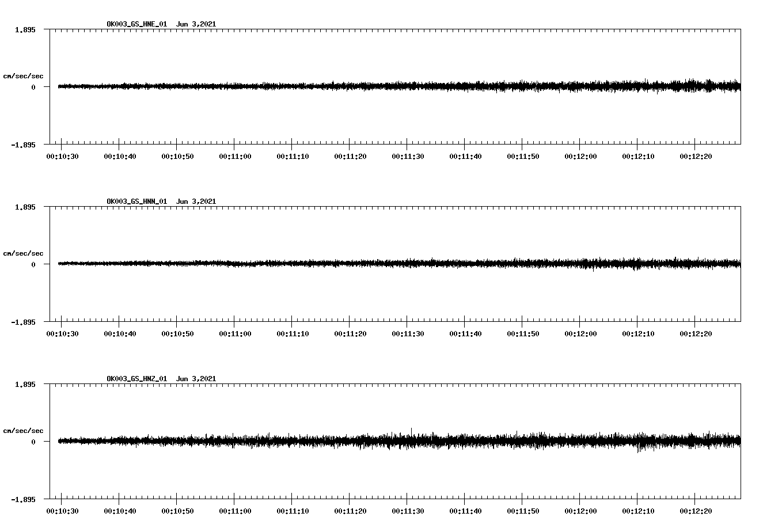This screenshot has height=532, width=782.
Task: Select the 00:11:20 time label under HNN plot
Action: coord(350,334)
